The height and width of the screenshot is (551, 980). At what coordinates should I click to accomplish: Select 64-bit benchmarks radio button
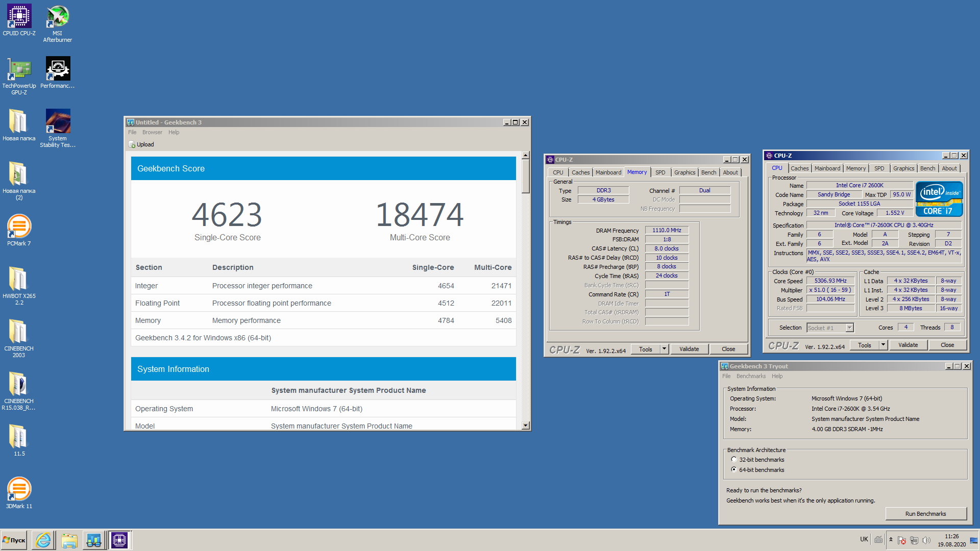(734, 470)
